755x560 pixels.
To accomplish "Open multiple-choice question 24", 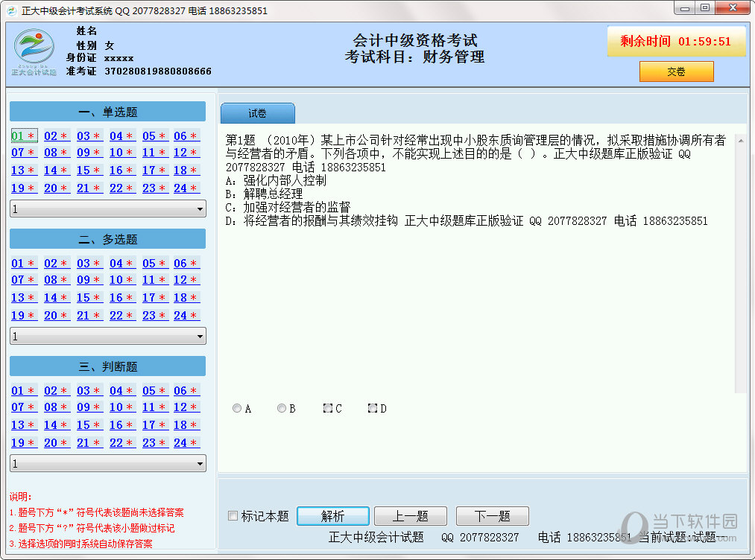I will click(x=187, y=315).
